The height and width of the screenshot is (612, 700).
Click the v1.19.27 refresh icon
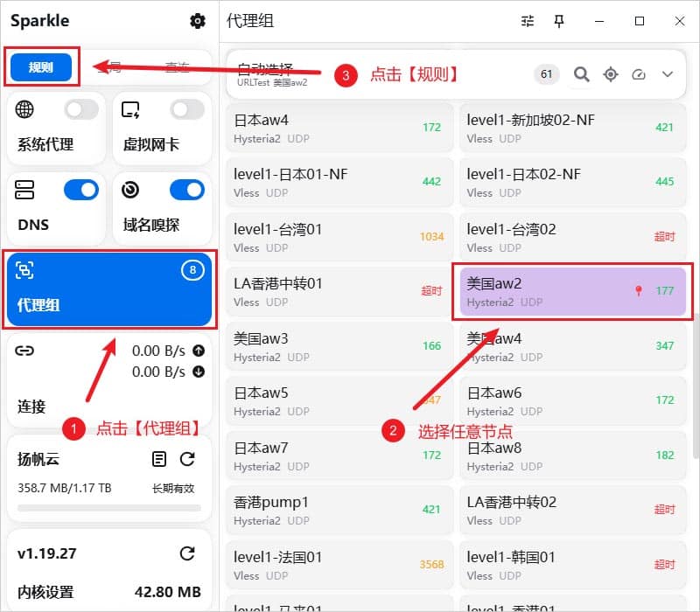click(x=187, y=553)
